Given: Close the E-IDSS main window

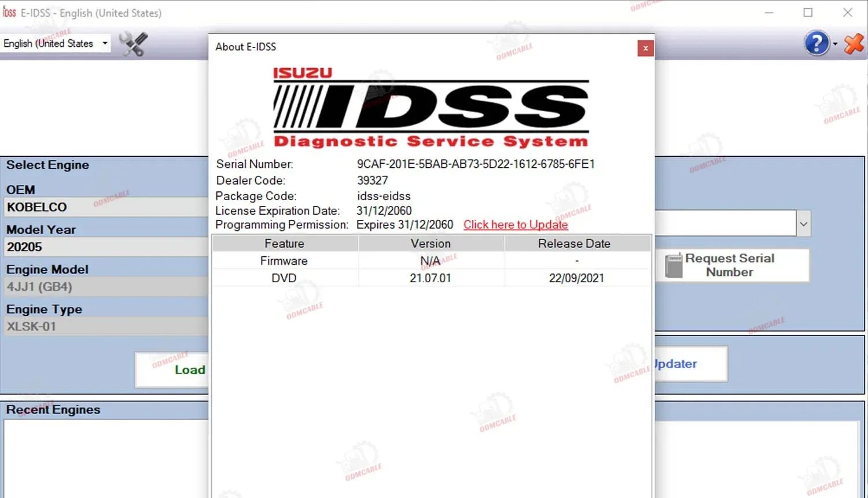Looking at the screenshot, I should click(848, 13).
